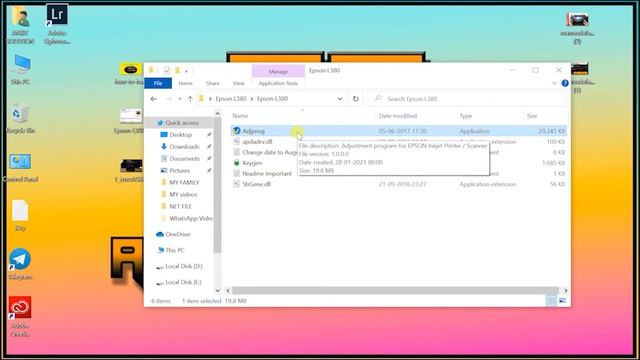The image size is (640, 360).
Task: Open the File menu tab
Action: 158,83
